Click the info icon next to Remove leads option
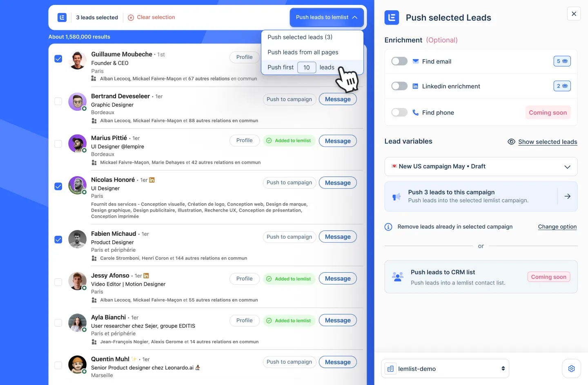The height and width of the screenshot is (385, 588). [x=388, y=226]
